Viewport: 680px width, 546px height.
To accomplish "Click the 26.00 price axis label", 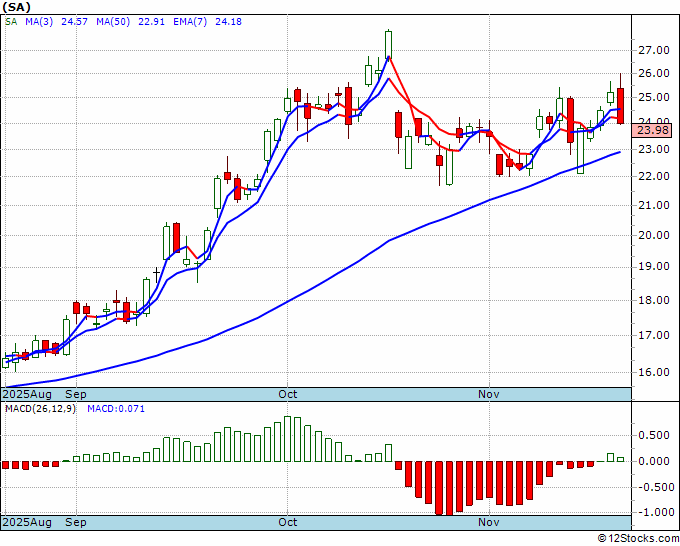I will click(x=654, y=73).
